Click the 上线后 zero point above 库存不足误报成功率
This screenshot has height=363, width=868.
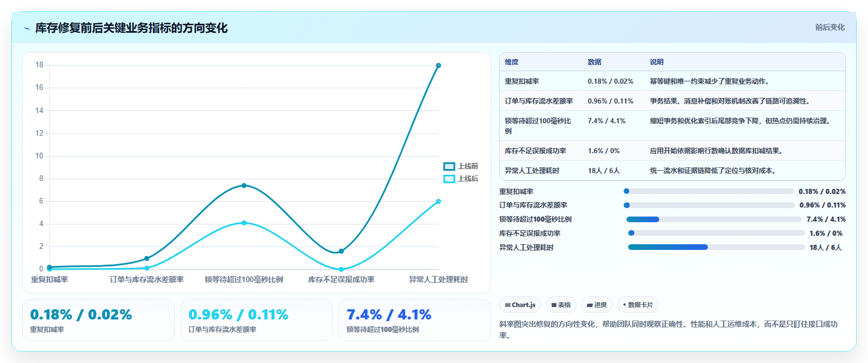[341, 269]
